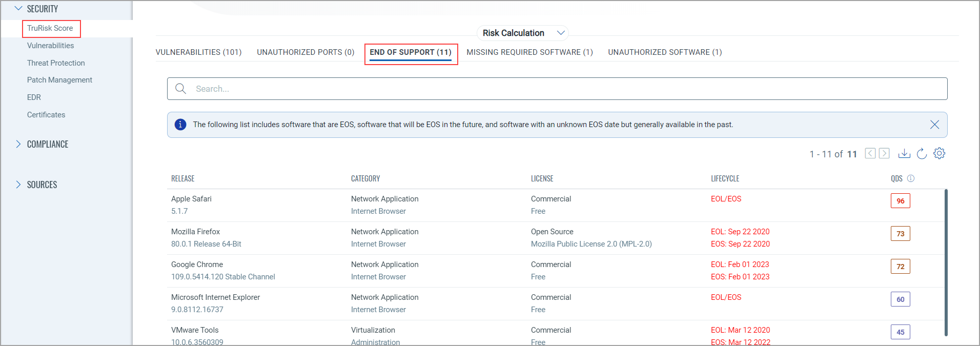Open table settings gear

click(939, 153)
